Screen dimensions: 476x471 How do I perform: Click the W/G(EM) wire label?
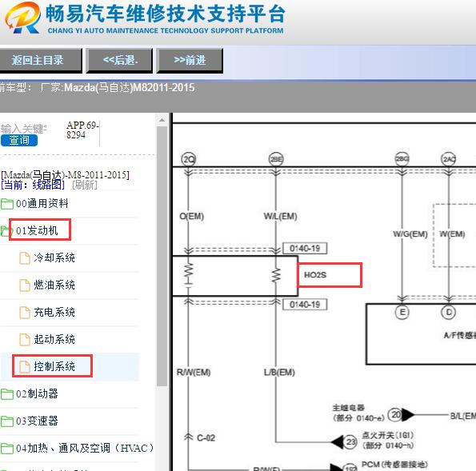[x=410, y=234]
